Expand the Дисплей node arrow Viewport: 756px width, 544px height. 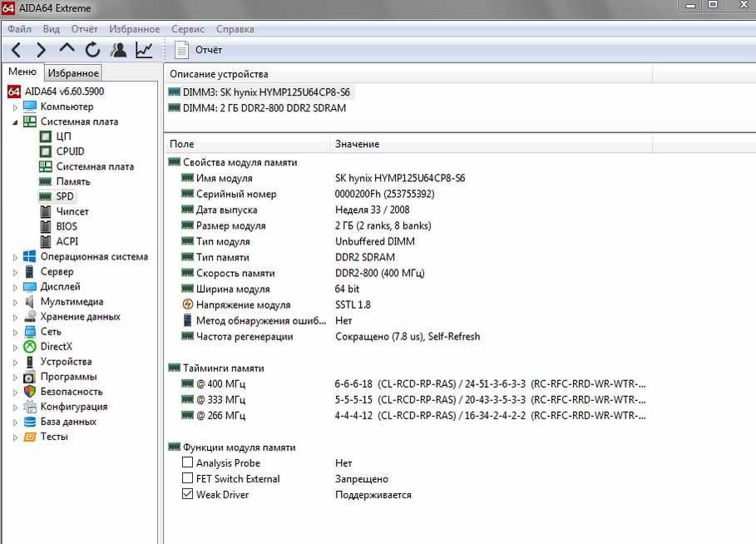point(15,288)
